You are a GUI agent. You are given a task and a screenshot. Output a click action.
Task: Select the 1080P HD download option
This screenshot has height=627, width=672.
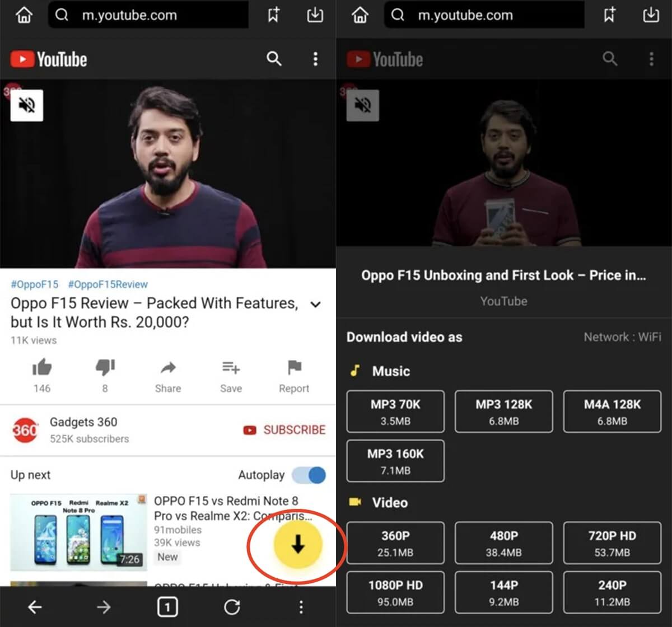[x=395, y=592]
